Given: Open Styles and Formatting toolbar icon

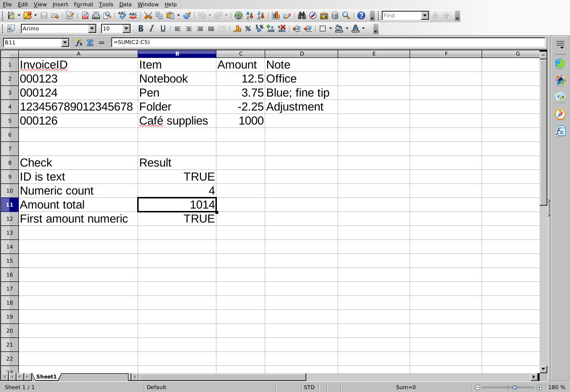Looking at the screenshot, I should [x=11, y=28].
